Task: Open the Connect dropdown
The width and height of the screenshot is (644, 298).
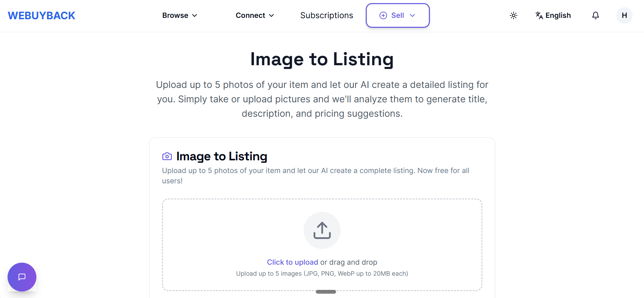Action: 255,15
